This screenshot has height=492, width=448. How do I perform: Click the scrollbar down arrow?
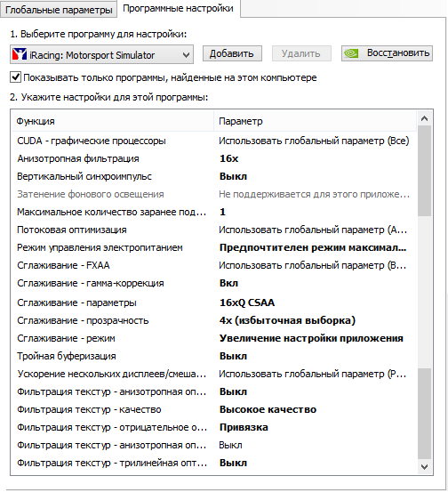pos(425,467)
